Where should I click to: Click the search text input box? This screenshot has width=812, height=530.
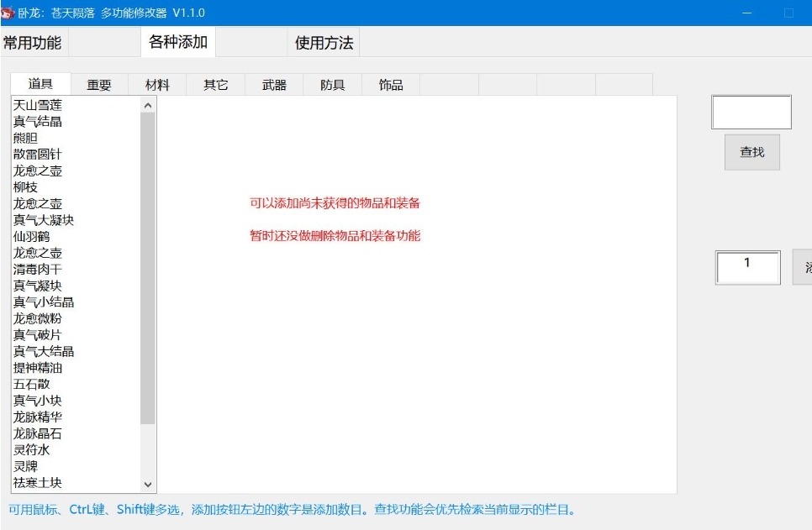coord(751,113)
